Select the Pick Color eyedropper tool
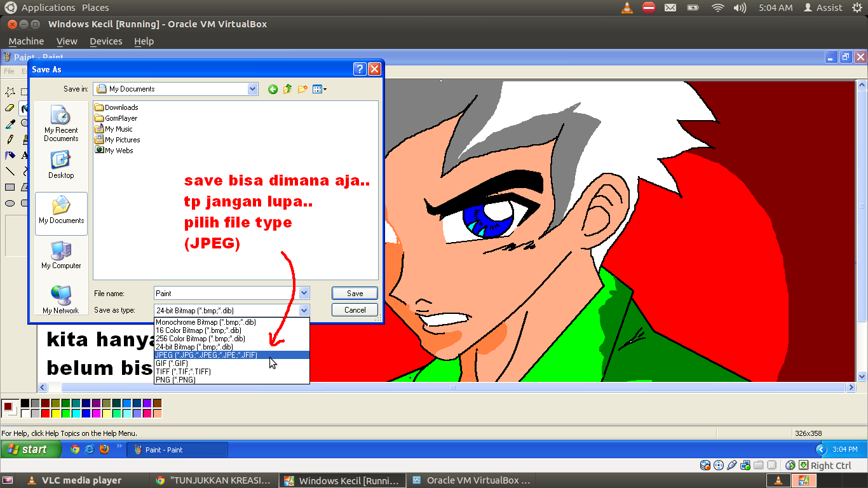 point(10,125)
